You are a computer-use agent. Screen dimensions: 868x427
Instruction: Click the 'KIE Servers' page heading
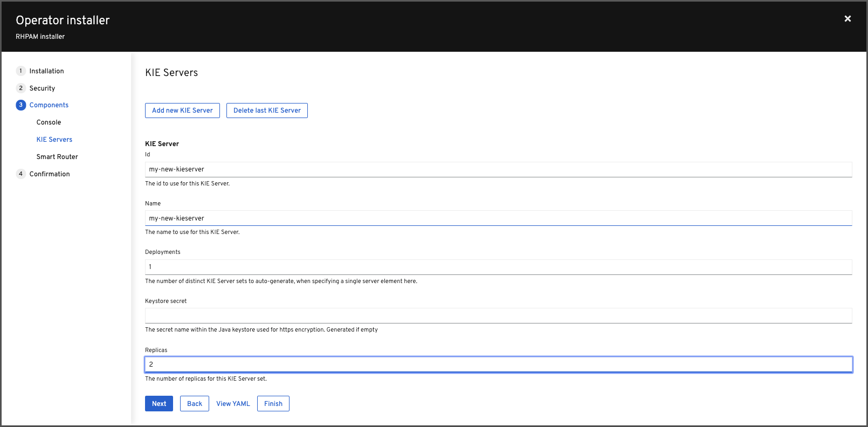[x=171, y=73]
